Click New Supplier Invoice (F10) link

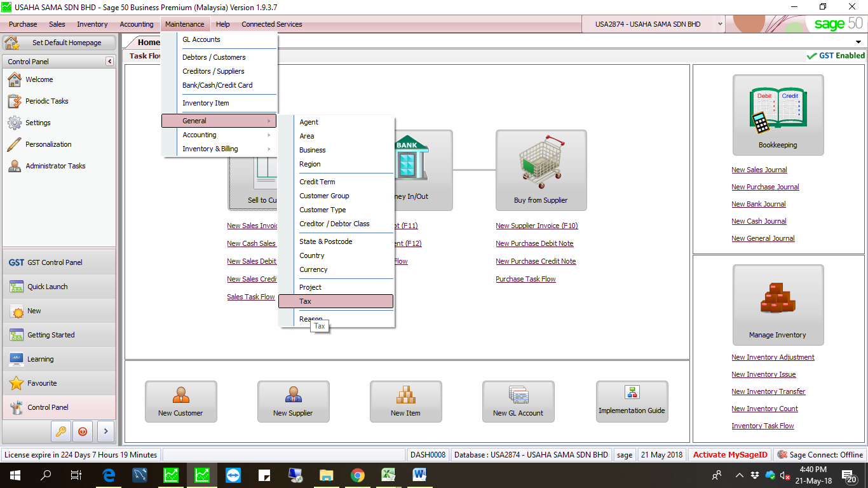[x=537, y=226]
